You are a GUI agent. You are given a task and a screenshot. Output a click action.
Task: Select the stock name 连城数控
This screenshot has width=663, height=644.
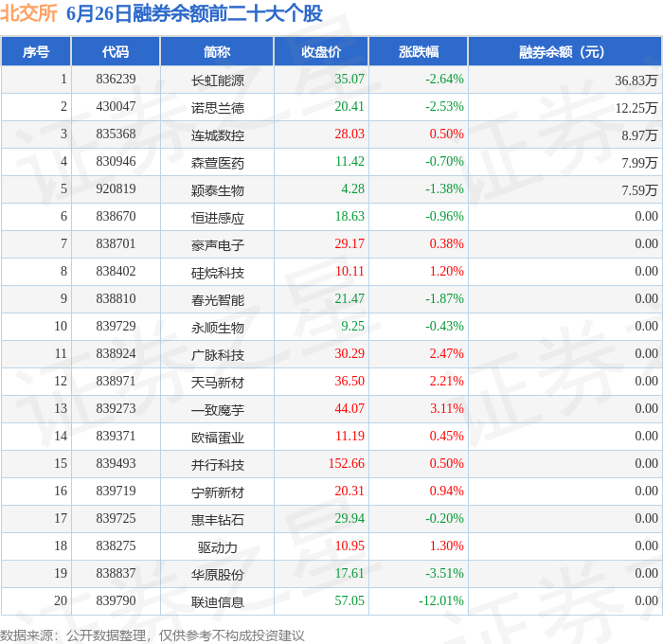217,134
